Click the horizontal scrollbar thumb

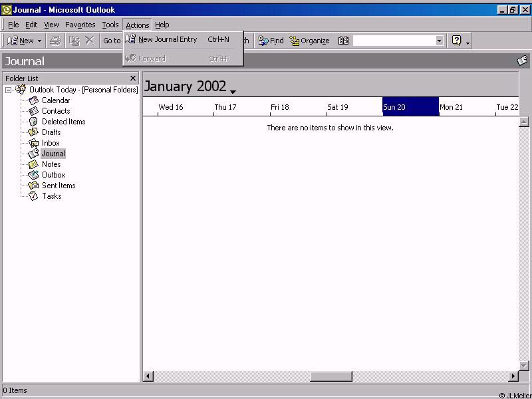click(331, 376)
